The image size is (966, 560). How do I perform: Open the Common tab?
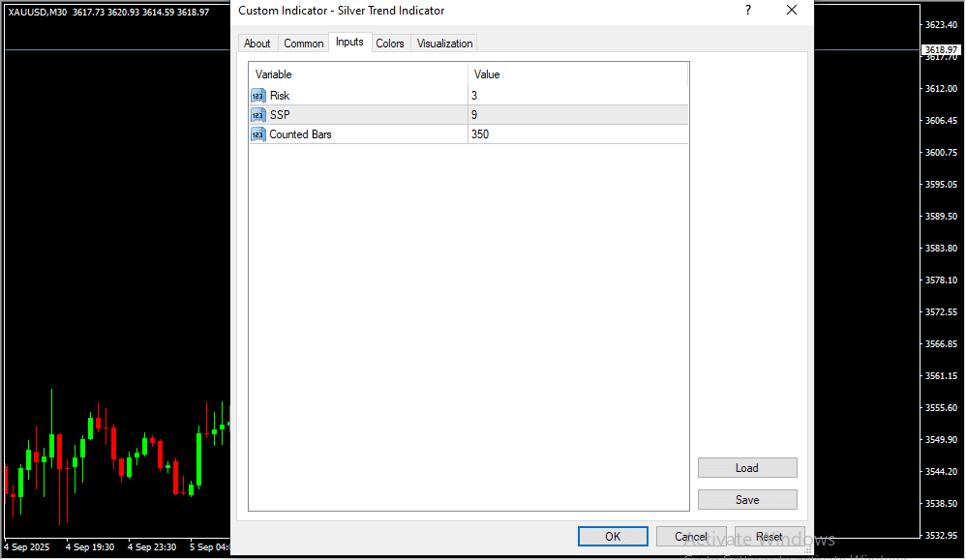coord(304,44)
